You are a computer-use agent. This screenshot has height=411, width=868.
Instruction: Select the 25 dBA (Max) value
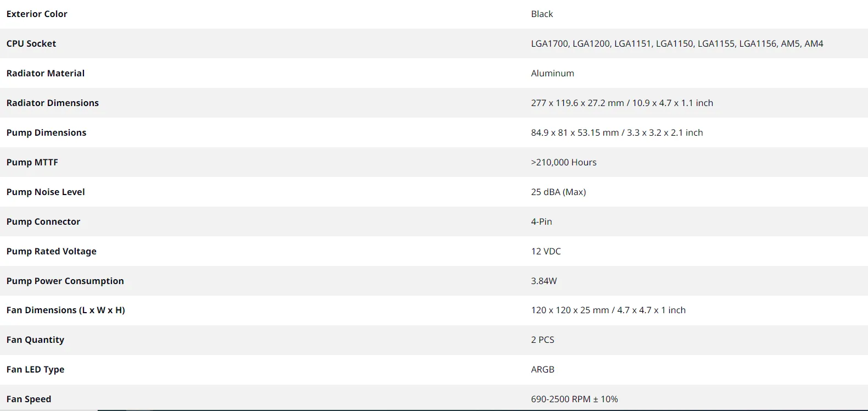pyautogui.click(x=558, y=192)
